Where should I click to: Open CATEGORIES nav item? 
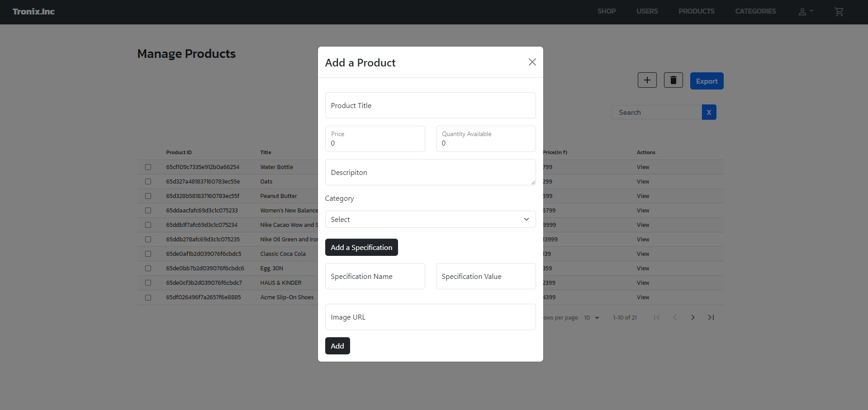click(x=755, y=11)
